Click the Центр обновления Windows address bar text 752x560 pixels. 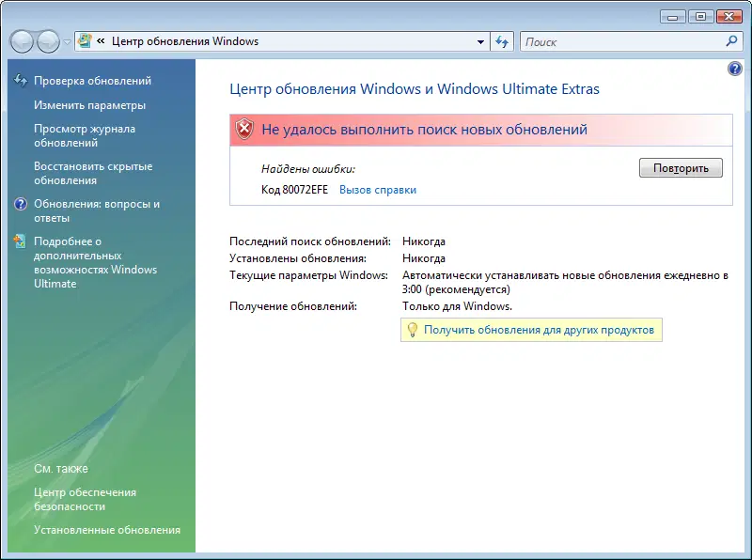185,41
